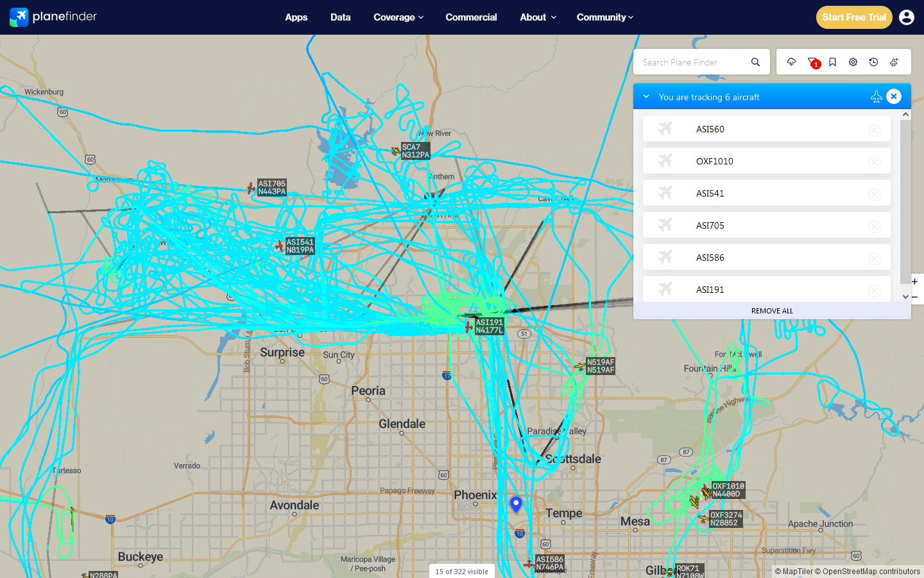Open the Commercial menu item
The width and height of the screenshot is (924, 578).
click(x=471, y=17)
